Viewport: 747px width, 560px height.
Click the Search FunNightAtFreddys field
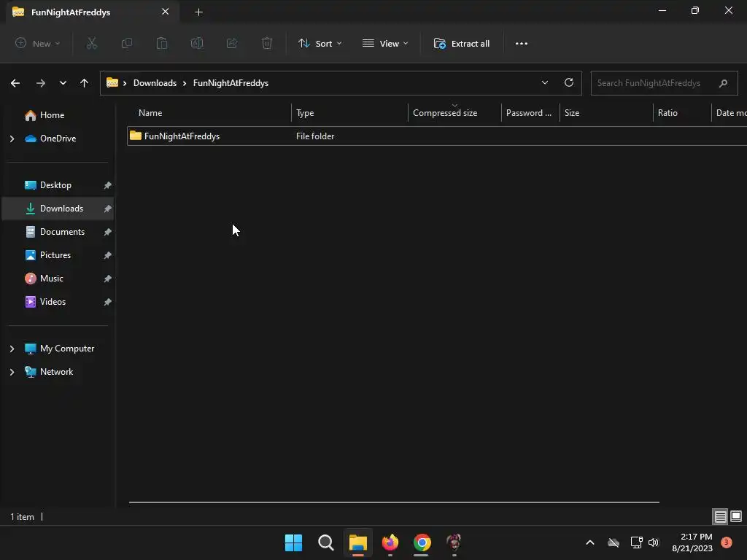coord(664,83)
